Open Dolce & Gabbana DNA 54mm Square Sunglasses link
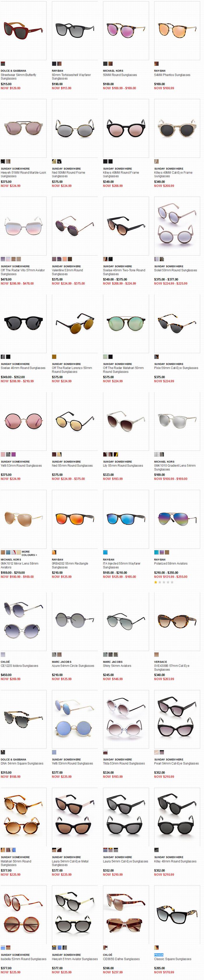 (22, 763)
